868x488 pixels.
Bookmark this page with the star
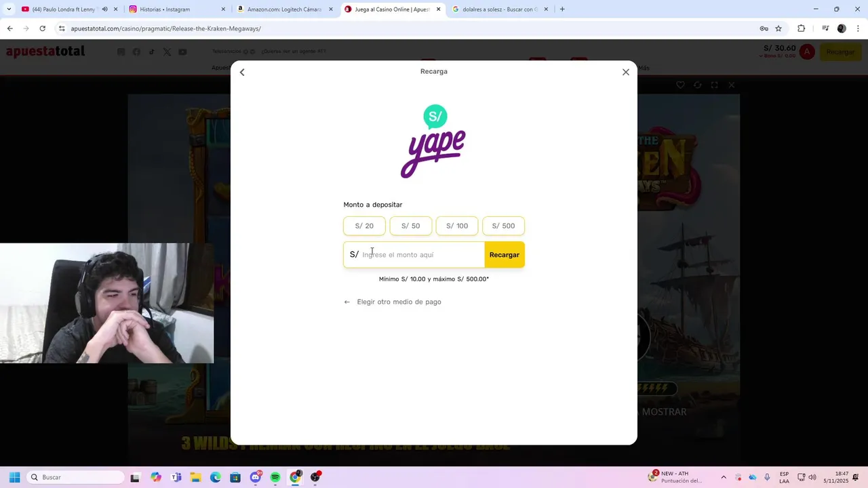(778, 28)
